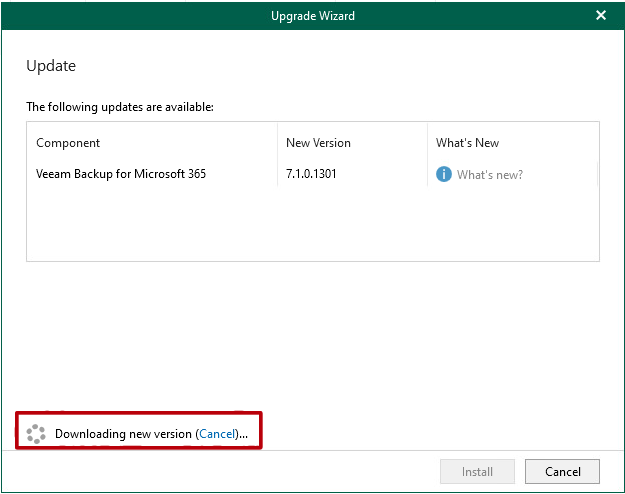Click the Upgrade Wizard title bar text
The width and height of the screenshot is (625, 494).
312,16
